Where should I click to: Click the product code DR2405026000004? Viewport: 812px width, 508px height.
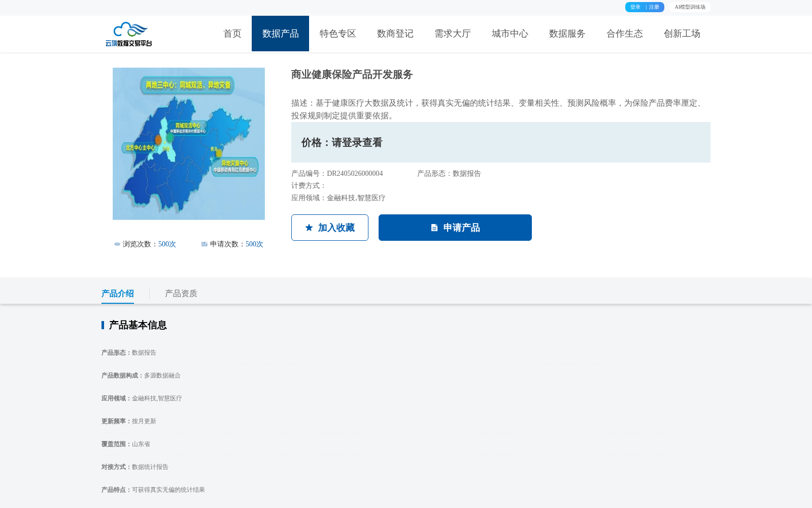[355, 174]
